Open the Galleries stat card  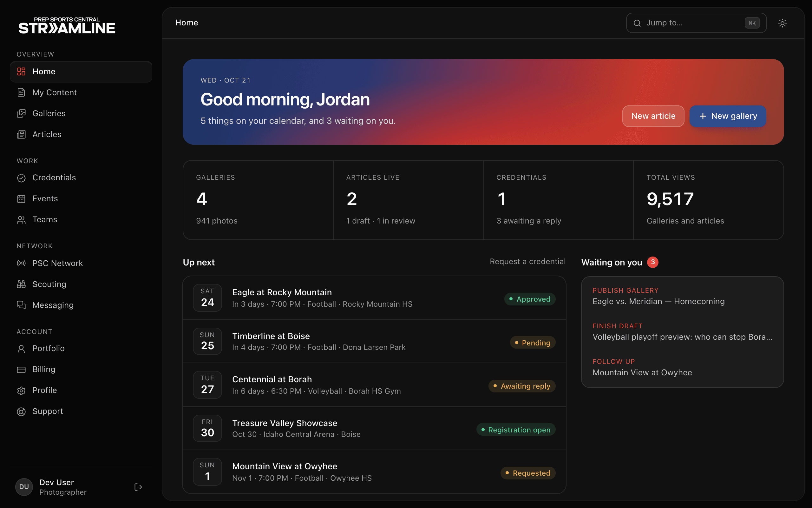coord(258,200)
